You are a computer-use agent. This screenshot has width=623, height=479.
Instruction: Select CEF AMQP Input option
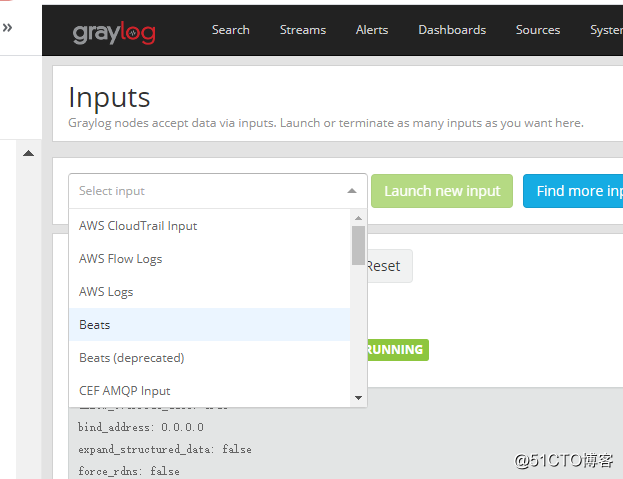(209, 391)
